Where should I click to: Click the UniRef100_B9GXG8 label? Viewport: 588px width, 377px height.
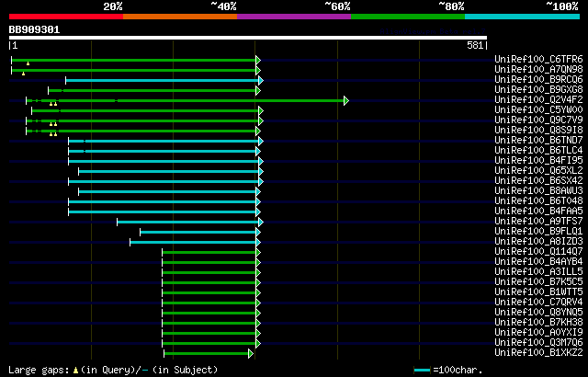[539, 90]
